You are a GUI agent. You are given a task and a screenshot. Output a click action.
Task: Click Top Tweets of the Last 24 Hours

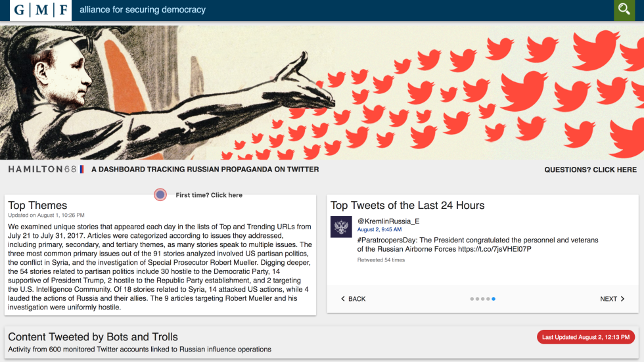tap(407, 205)
